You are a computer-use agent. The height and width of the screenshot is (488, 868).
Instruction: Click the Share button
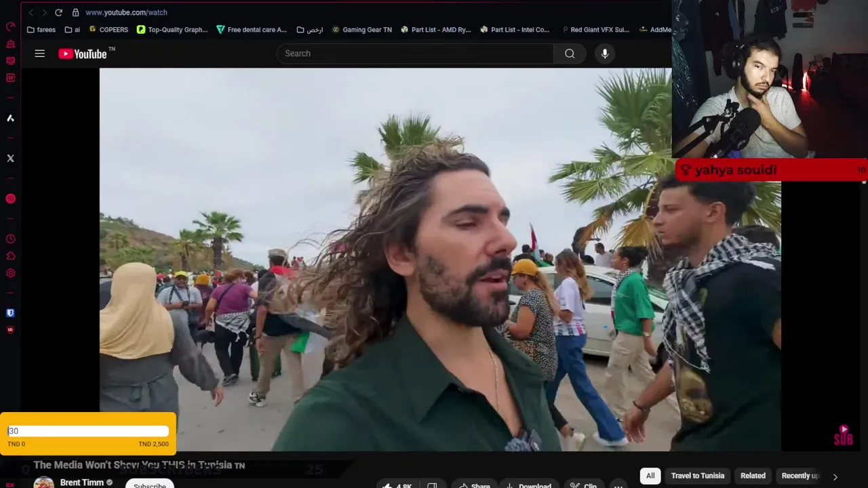473,485
